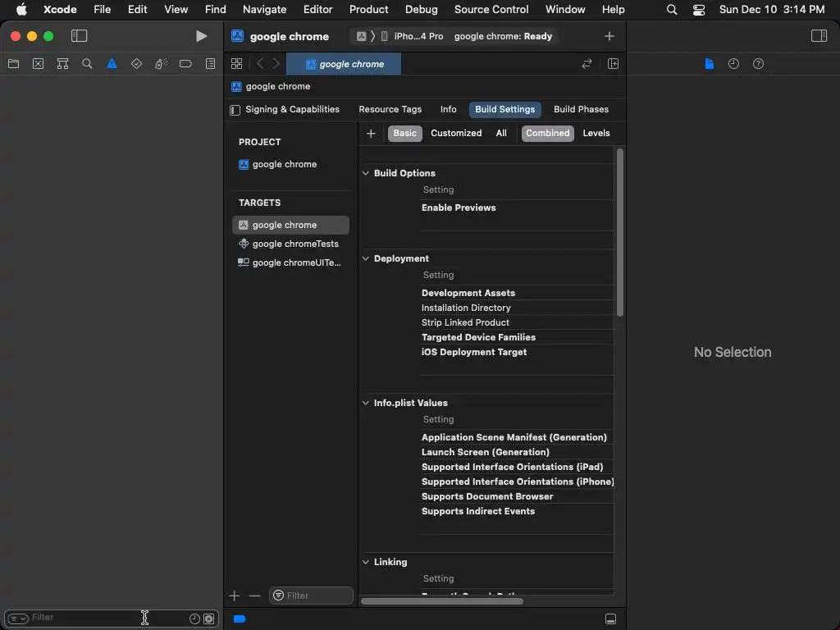Show All build settings
Screen dimensions: 840x630
click(501, 134)
